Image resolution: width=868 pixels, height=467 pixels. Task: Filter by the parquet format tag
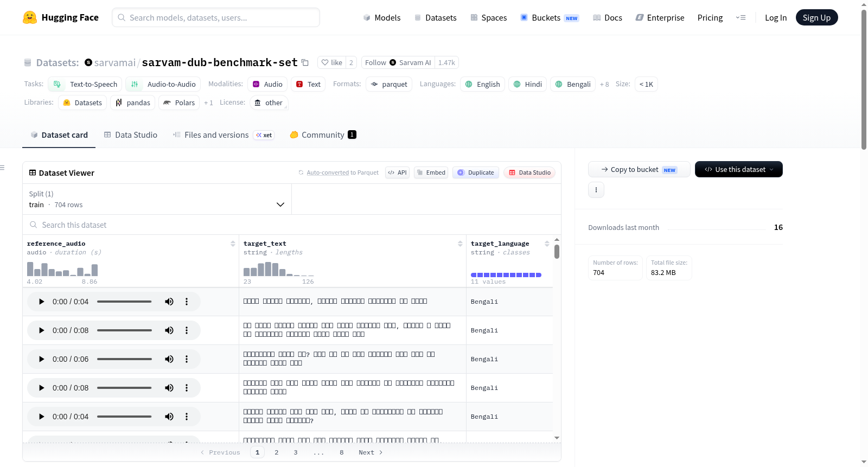389,84
